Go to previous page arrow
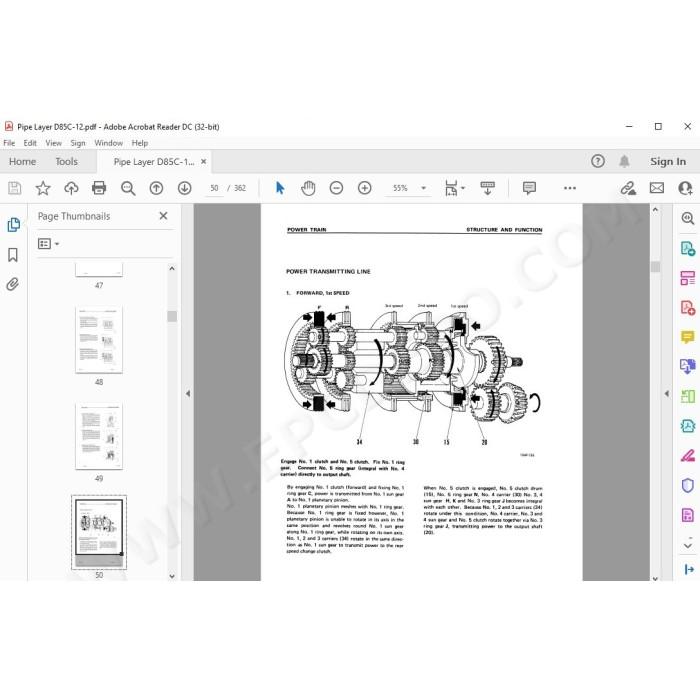This screenshot has width=700, height=700. [x=156, y=188]
